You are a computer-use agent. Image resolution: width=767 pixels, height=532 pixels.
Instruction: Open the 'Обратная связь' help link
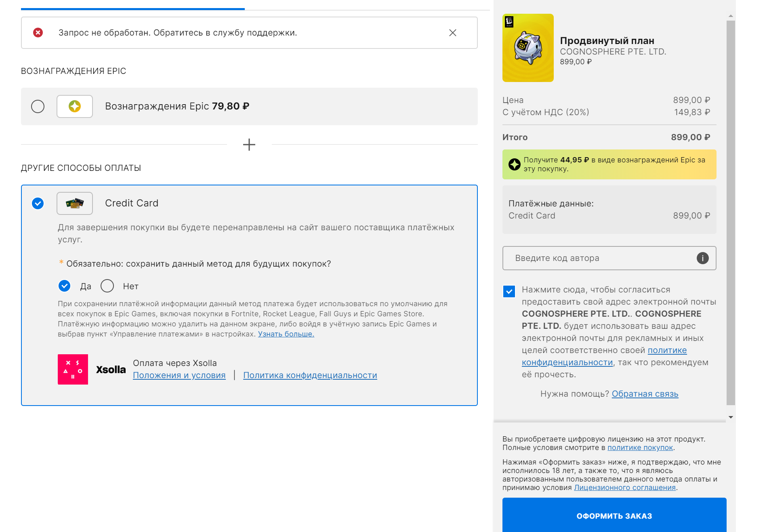(645, 394)
